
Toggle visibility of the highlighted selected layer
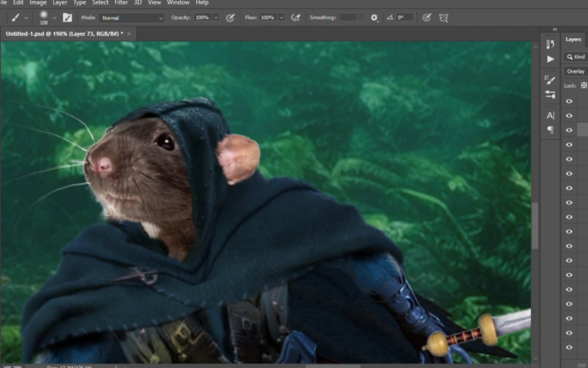(569, 130)
